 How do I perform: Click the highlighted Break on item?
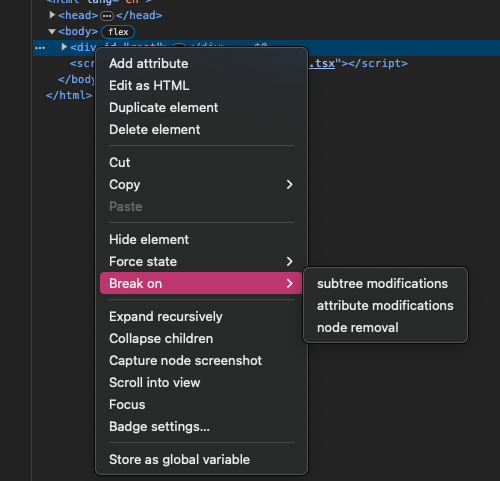[201, 283]
